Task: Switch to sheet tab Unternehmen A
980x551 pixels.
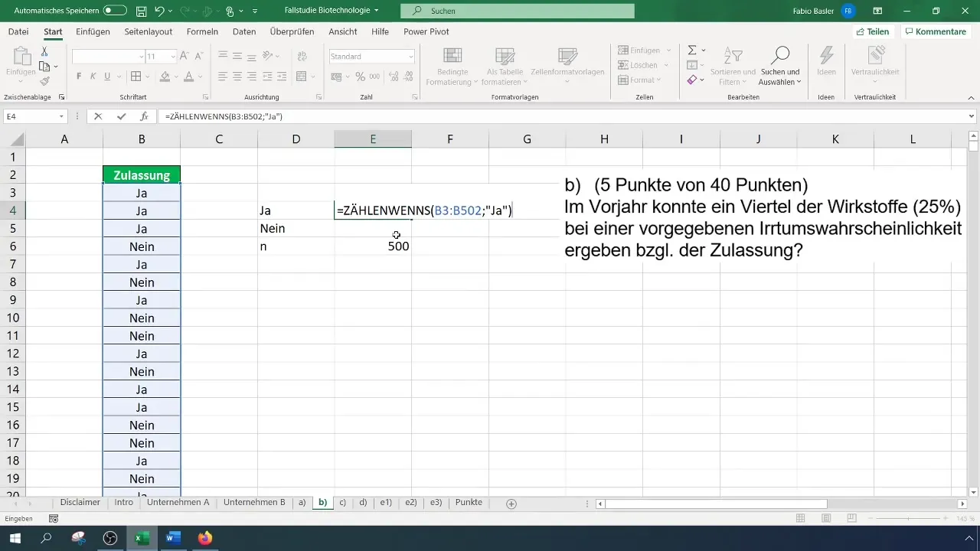Action: pyautogui.click(x=178, y=503)
